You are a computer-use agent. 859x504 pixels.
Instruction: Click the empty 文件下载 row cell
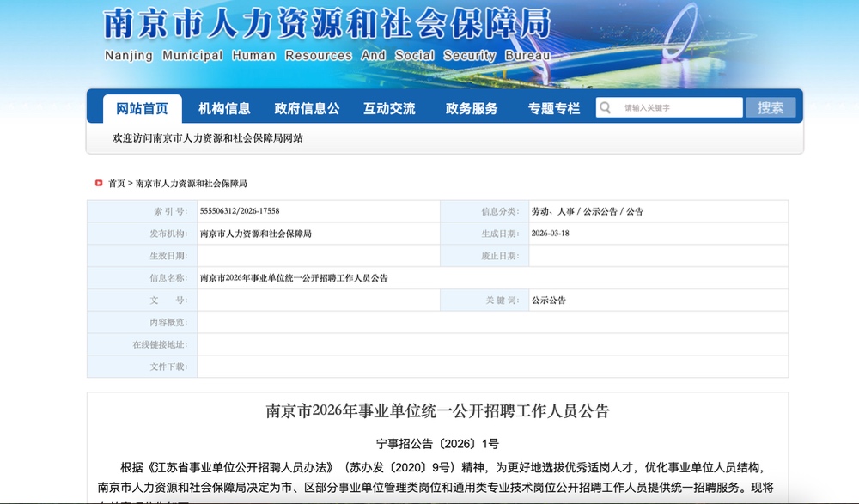click(492, 367)
